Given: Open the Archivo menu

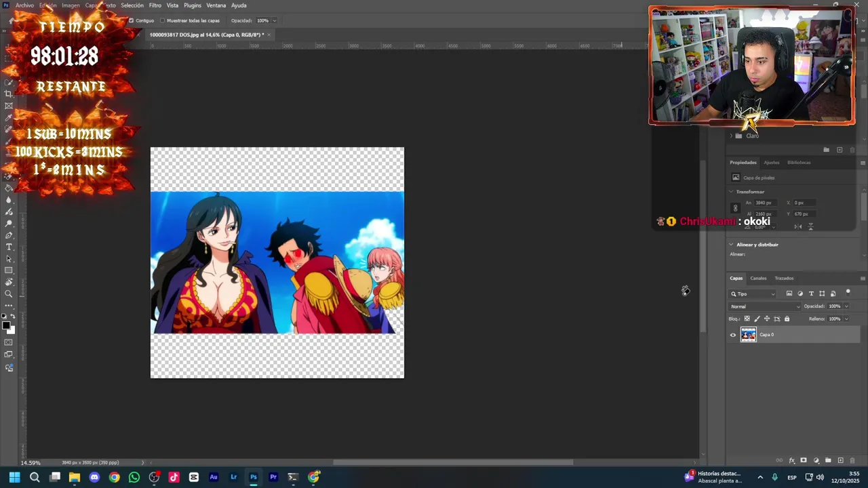Looking at the screenshot, I should [x=24, y=5].
